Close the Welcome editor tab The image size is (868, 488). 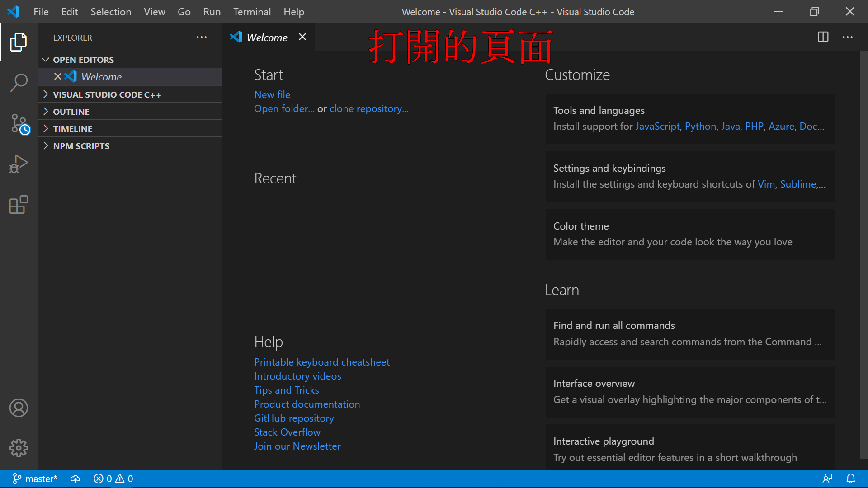(302, 37)
